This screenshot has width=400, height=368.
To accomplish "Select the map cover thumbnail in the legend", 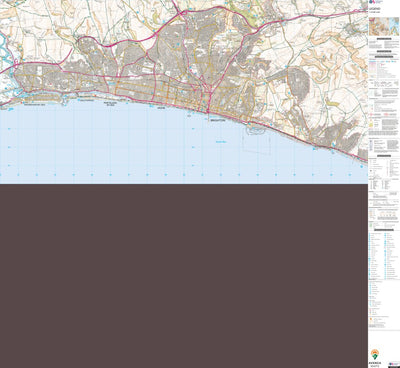I will pos(384,27).
